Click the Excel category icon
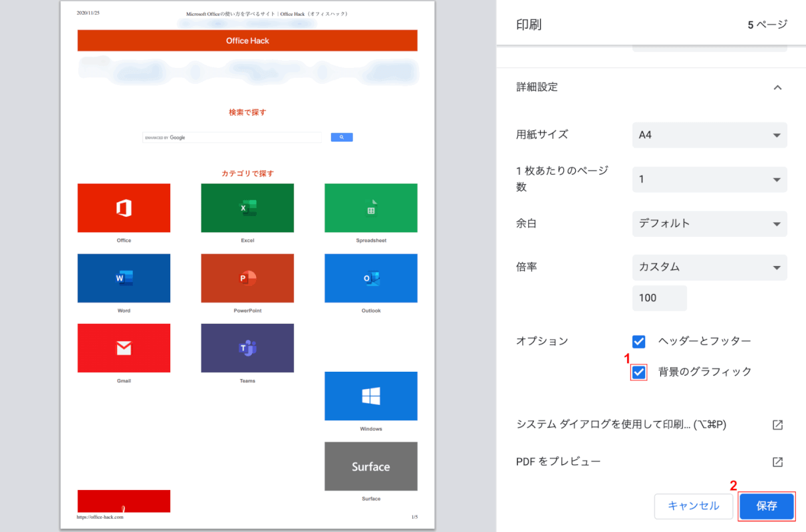The image size is (806, 532). point(247,207)
